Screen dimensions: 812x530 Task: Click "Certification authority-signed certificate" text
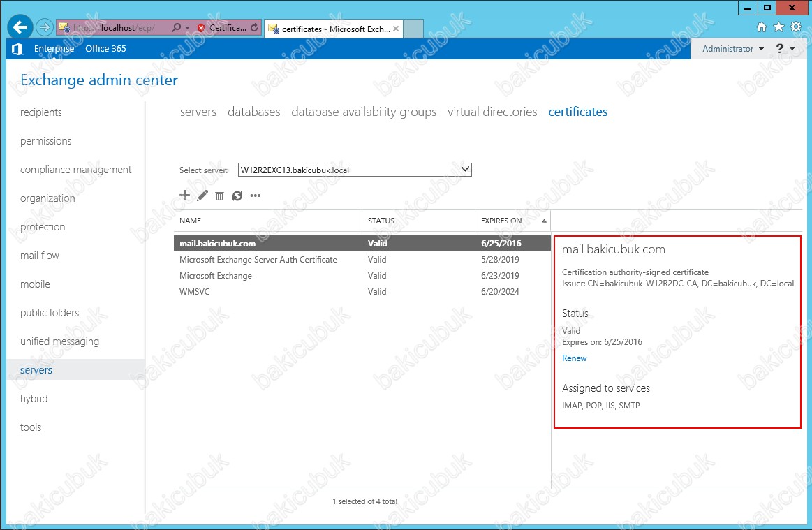pyautogui.click(x=635, y=272)
